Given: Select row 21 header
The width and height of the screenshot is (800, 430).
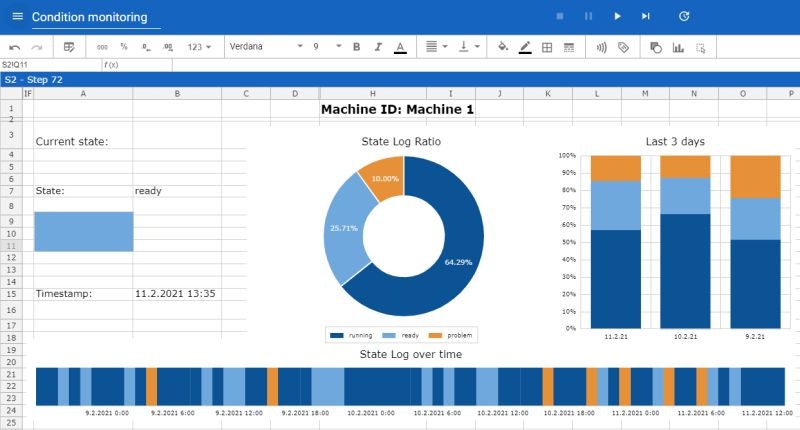Looking at the screenshot, I should [11, 374].
